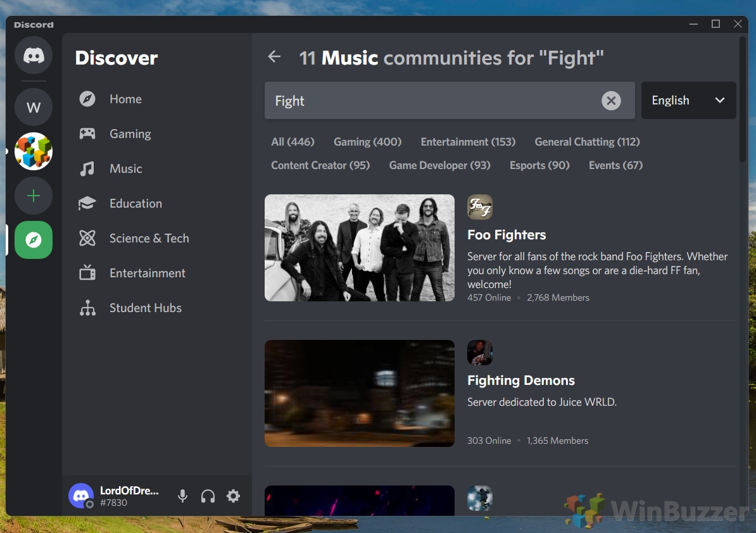Screen dimensions: 756x533
Task: Open the Gaming category in the Discover sidebar
Action: tap(157, 134)
